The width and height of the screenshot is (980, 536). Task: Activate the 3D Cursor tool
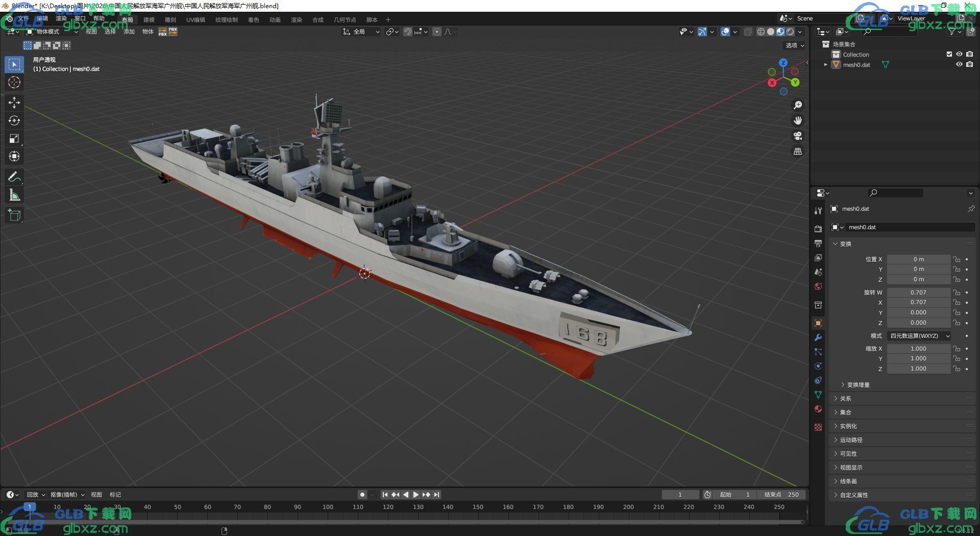(14, 82)
